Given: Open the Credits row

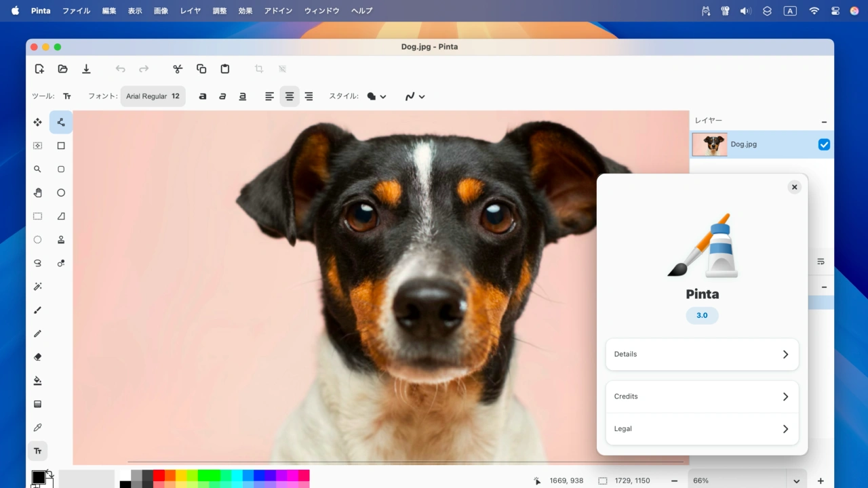Looking at the screenshot, I should pyautogui.click(x=702, y=396).
